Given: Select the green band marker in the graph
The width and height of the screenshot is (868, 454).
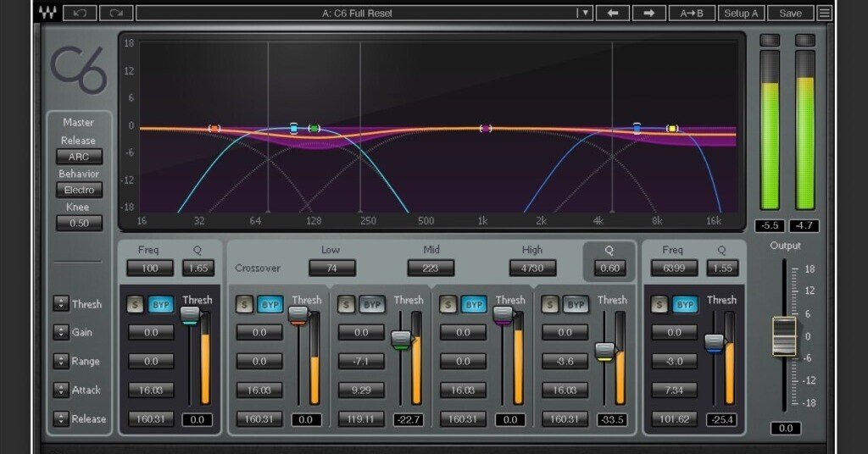Looking at the screenshot, I should [x=314, y=128].
